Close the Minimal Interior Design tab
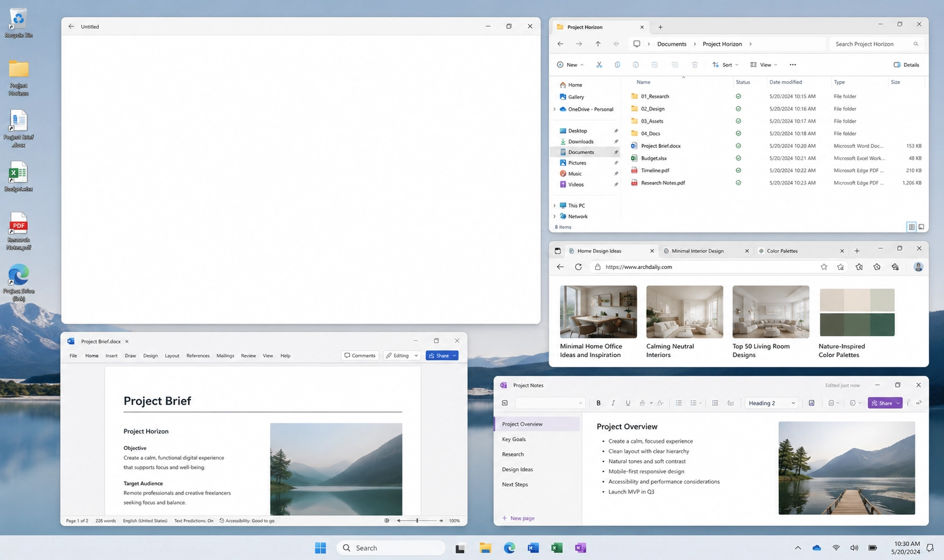This screenshot has width=944, height=560. pos(746,251)
